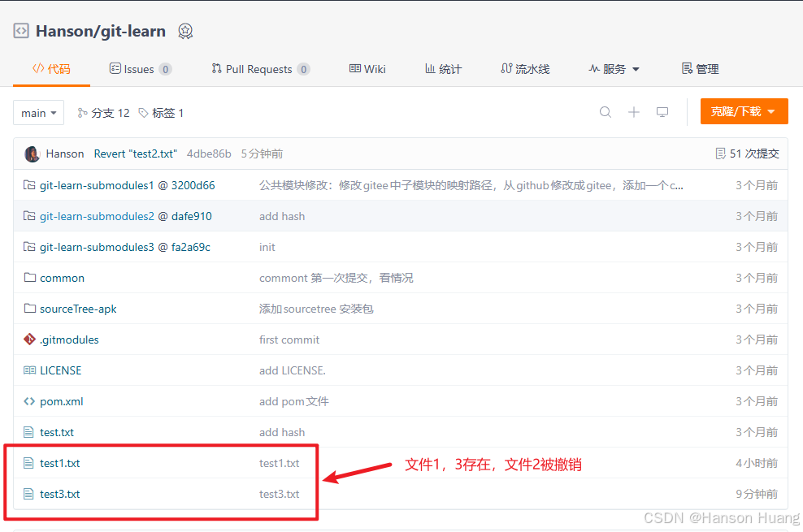803x532 pixels.
Task: Open the Revert "test2.txt" commit message
Action: pyautogui.click(x=135, y=154)
